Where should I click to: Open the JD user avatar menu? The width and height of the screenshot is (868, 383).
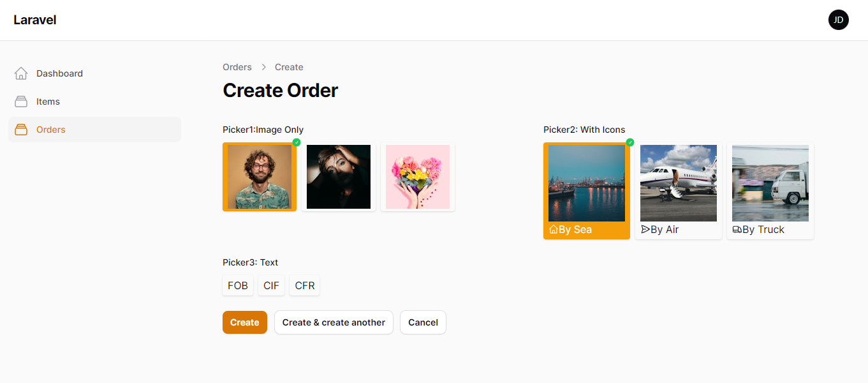click(839, 20)
